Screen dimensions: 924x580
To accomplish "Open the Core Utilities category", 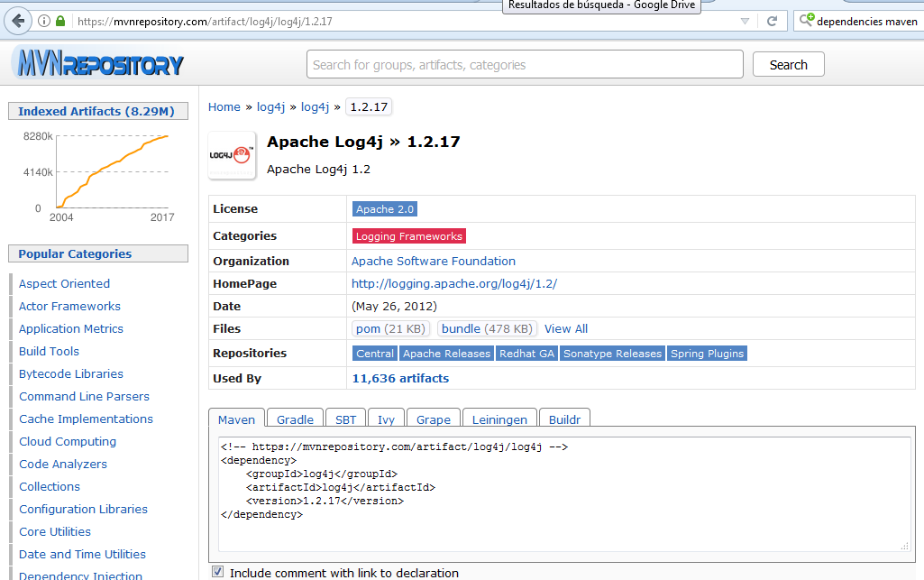I will 55,531.
